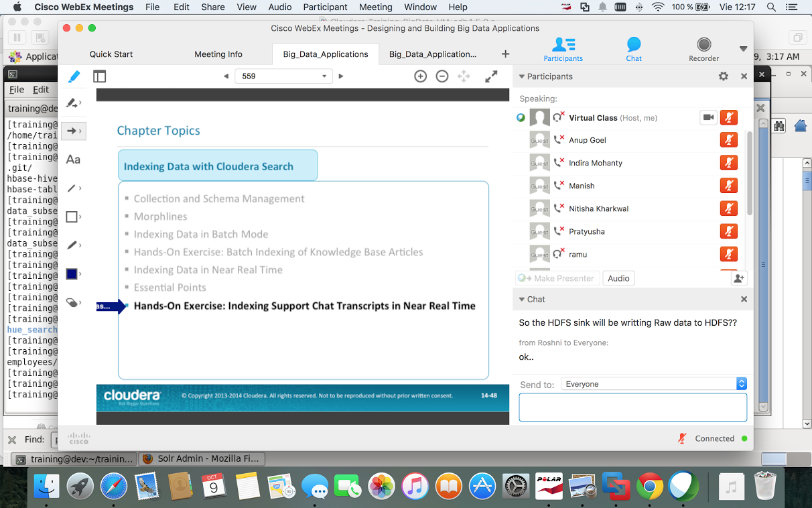
Task: Toggle mute for Virtual Class host
Action: click(729, 117)
